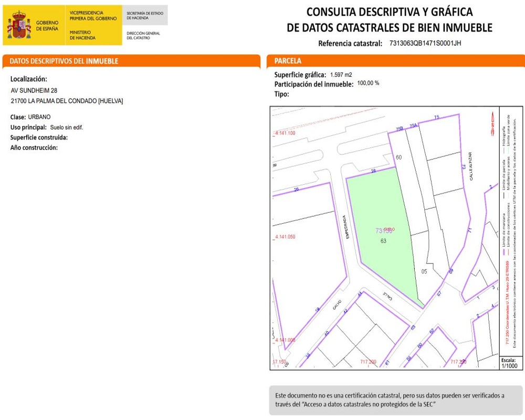Click the 'Año construcción:' label

point(34,148)
